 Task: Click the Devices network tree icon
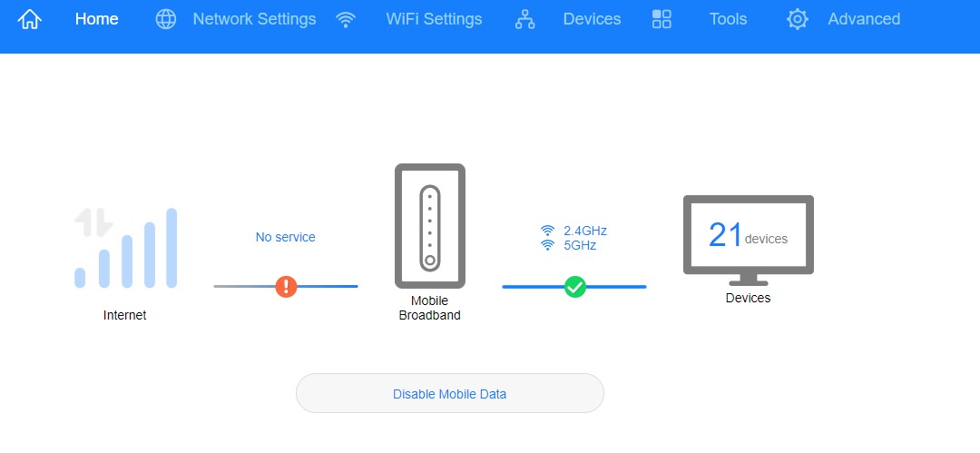[x=524, y=19]
